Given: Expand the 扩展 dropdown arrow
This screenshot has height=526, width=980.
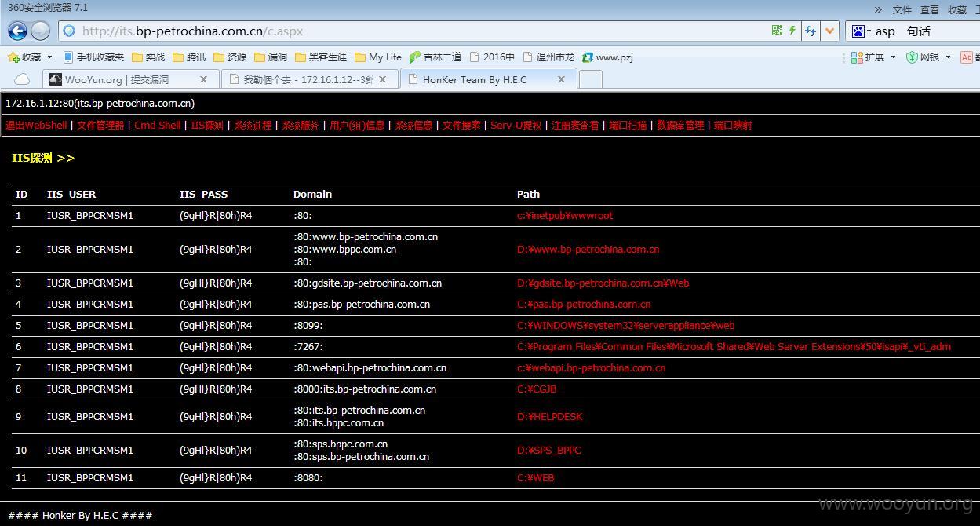Looking at the screenshot, I should [x=893, y=57].
